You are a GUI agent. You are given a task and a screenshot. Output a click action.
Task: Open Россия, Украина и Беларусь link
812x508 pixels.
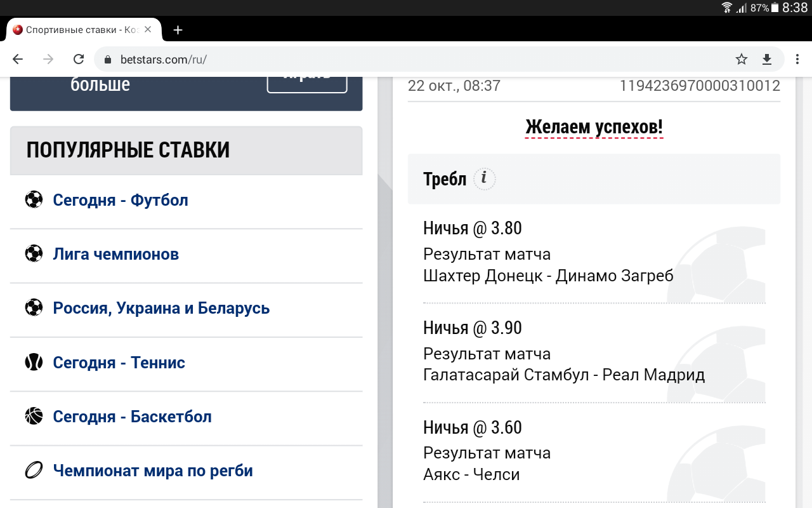[x=161, y=308]
